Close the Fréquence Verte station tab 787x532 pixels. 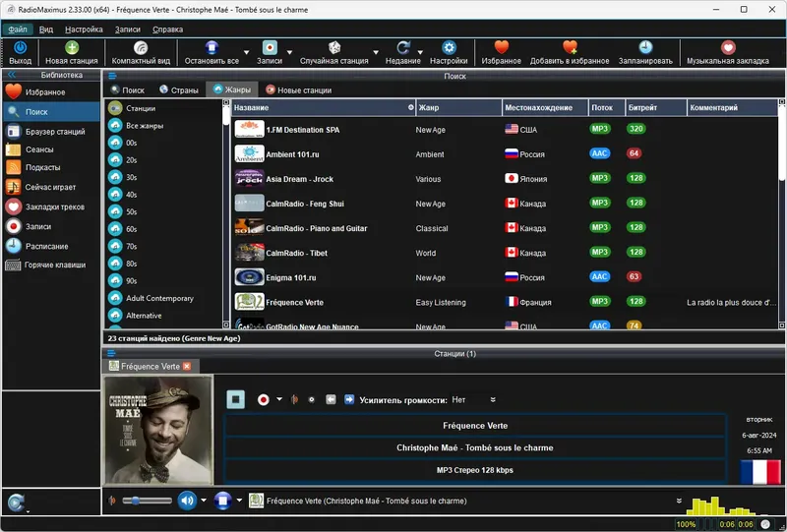click(187, 367)
